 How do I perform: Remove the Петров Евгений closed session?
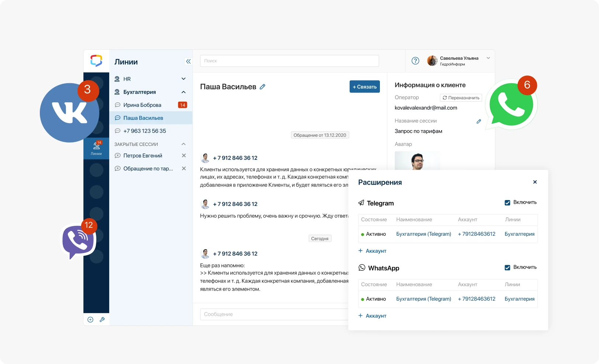184,155
